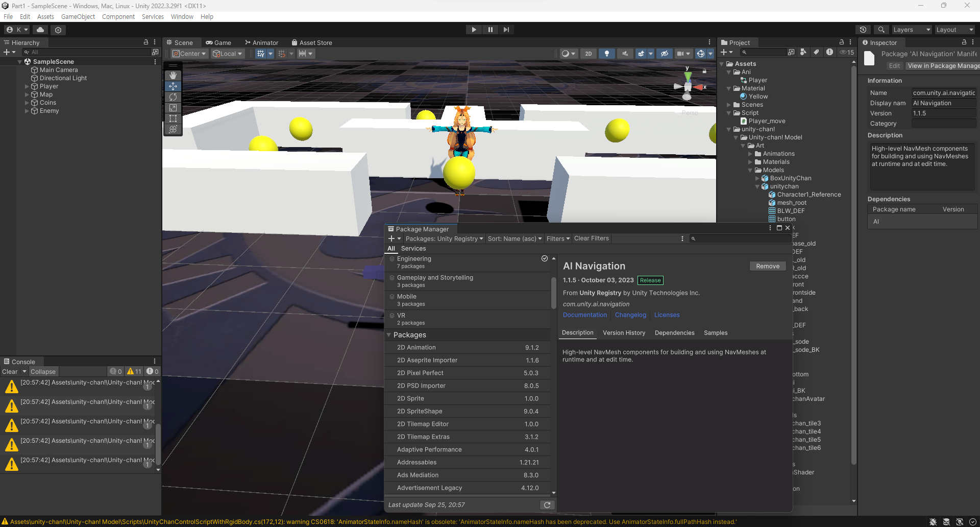The image size is (980, 527).
Task: Open Local handle rotation dropdown
Action: point(228,54)
